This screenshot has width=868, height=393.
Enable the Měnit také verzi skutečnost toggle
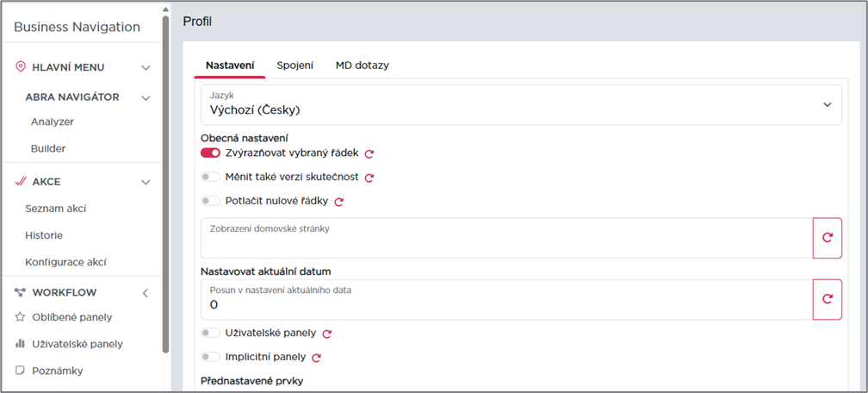pyautogui.click(x=210, y=177)
